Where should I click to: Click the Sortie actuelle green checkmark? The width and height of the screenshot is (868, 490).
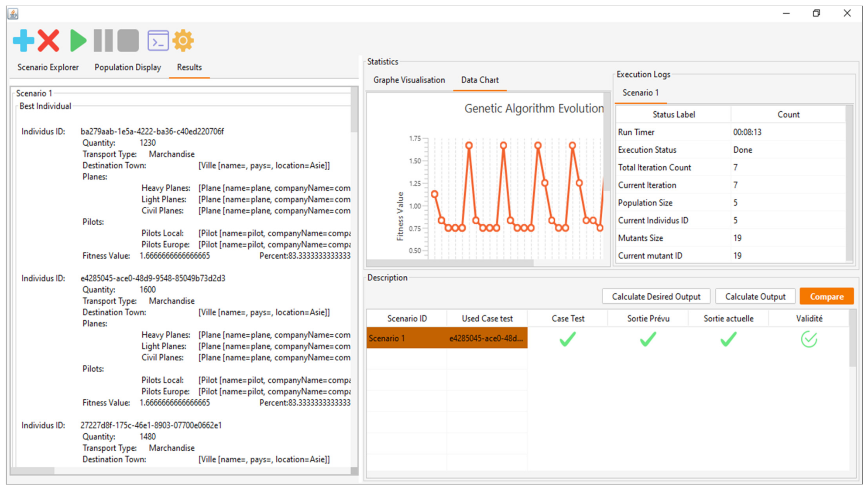coord(728,339)
